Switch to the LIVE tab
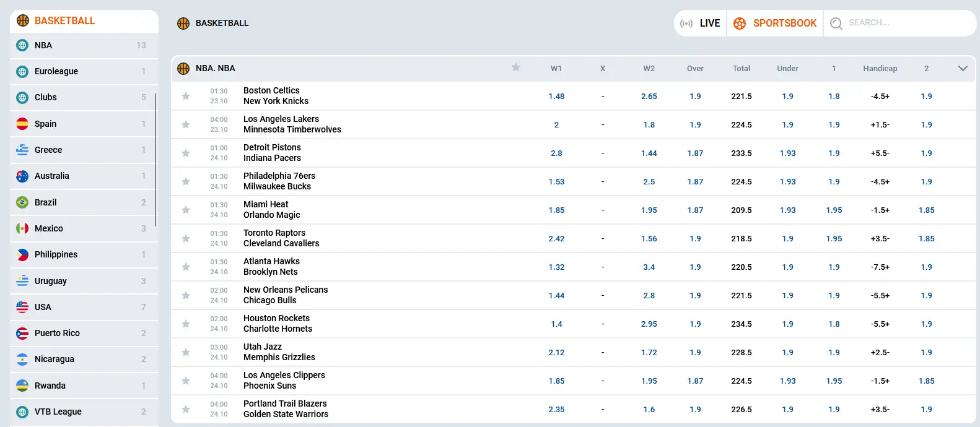The height and width of the screenshot is (427, 980). 701,24
